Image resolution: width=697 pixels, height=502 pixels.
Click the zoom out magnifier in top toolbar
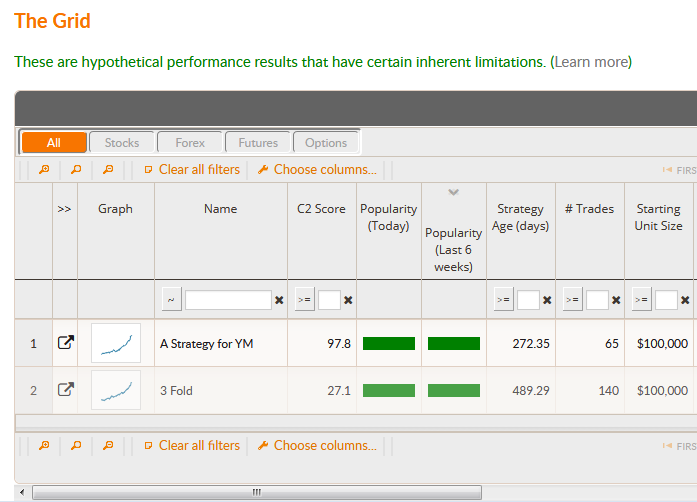click(108, 169)
